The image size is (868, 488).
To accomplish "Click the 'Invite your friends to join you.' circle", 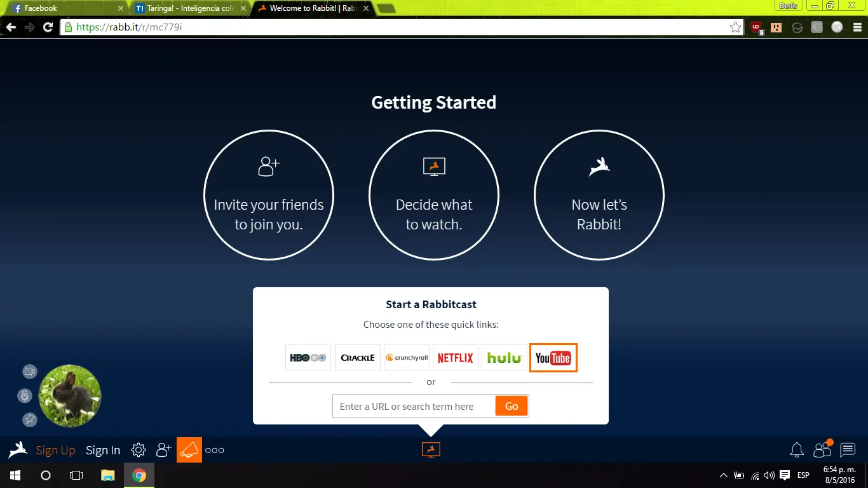I will coord(269,195).
